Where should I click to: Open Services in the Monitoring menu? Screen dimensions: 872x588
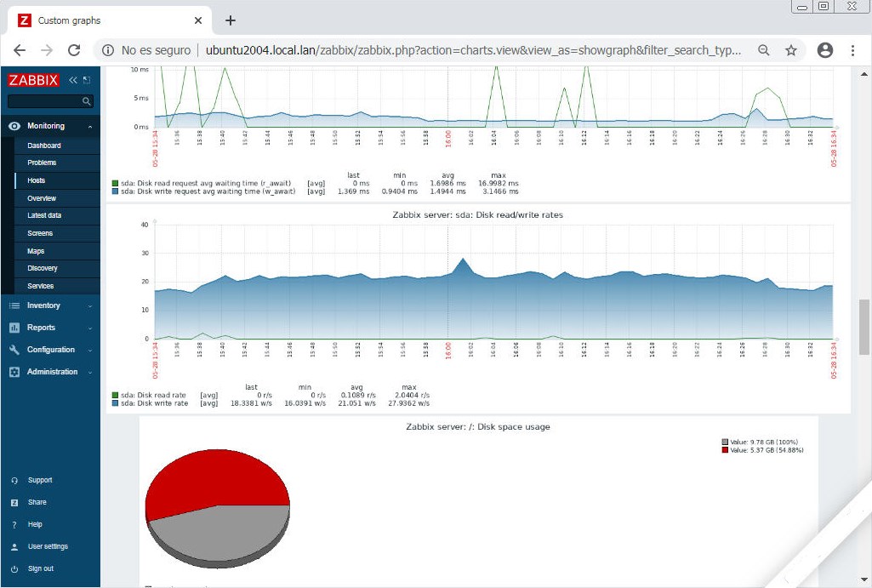41,286
